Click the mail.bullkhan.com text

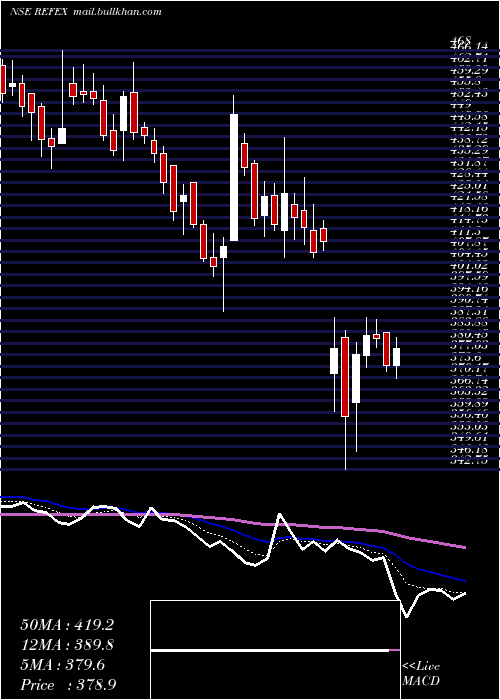click(116, 12)
